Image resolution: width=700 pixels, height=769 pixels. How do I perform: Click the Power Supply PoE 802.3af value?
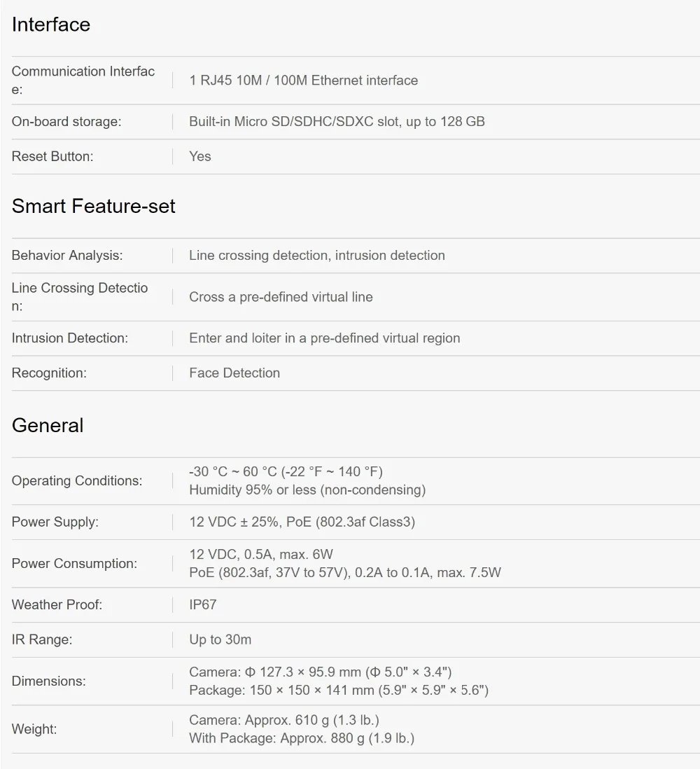[302, 522]
